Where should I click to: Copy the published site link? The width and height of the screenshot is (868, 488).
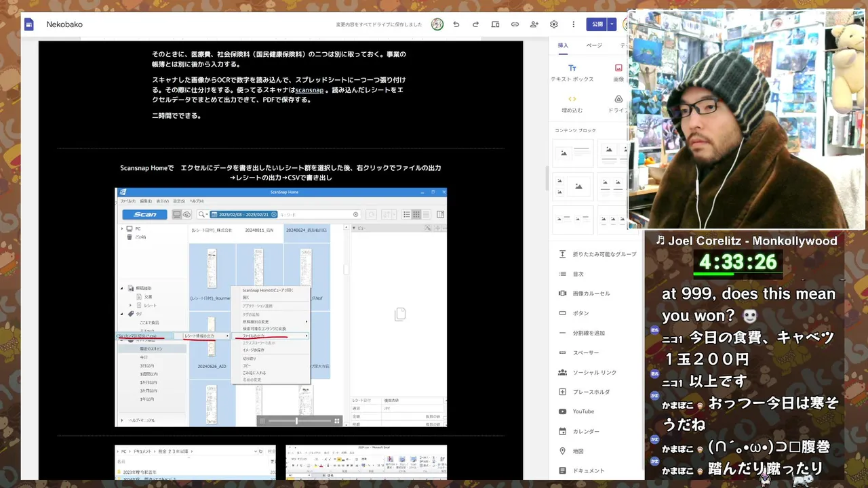click(x=515, y=24)
